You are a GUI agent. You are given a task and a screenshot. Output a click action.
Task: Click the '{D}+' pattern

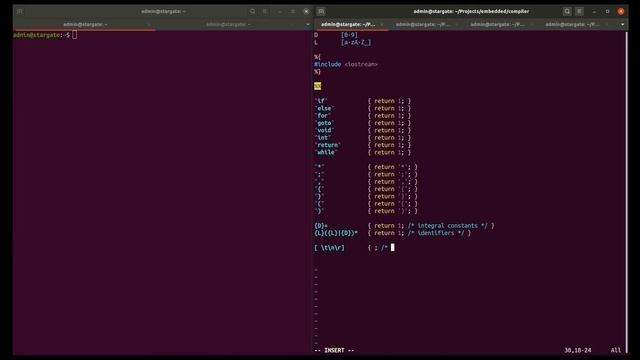321,226
